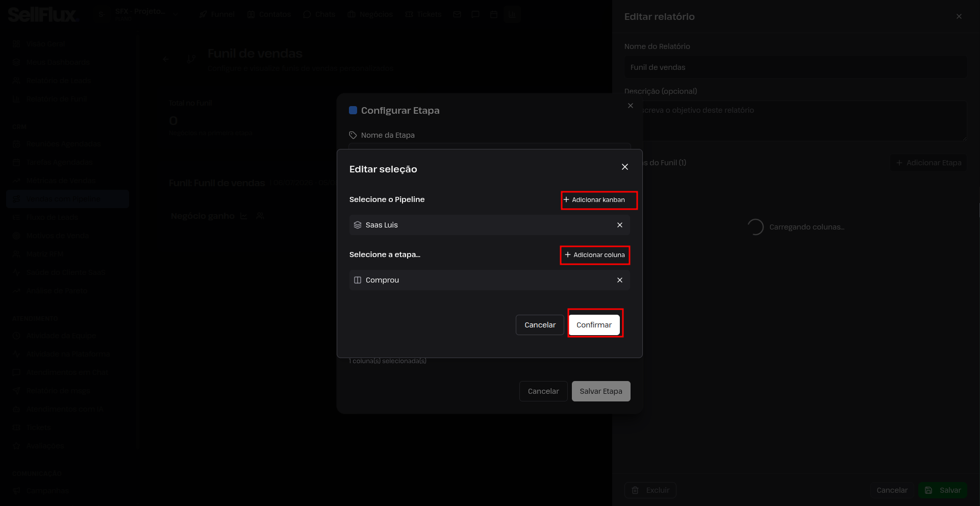This screenshot has height=506, width=980.
Task: Save the report with green Salvar
Action: click(943, 490)
